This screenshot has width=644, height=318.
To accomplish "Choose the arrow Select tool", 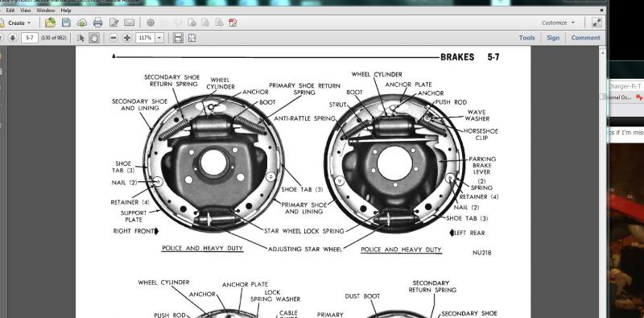I will click(x=80, y=38).
